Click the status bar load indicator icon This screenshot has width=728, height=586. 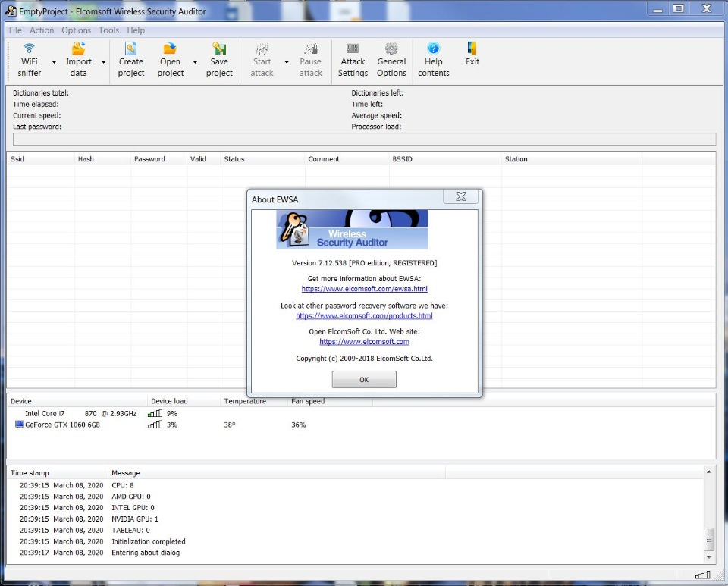tap(702, 575)
